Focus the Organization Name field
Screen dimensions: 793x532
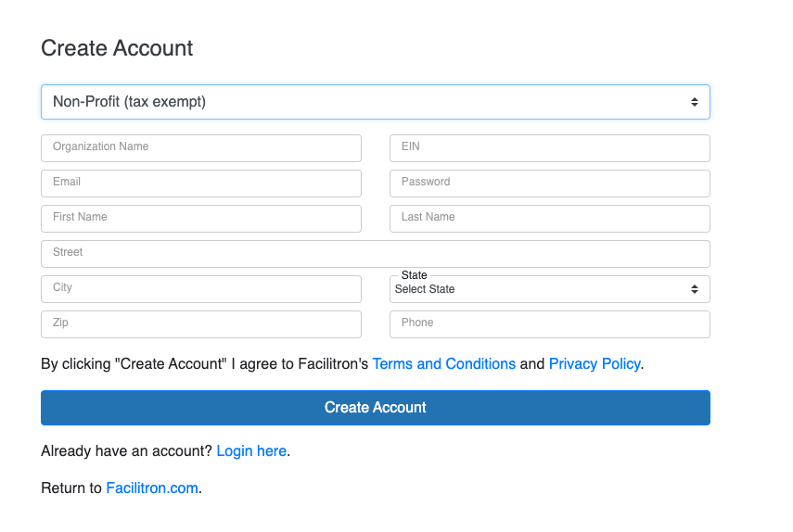[201, 148]
